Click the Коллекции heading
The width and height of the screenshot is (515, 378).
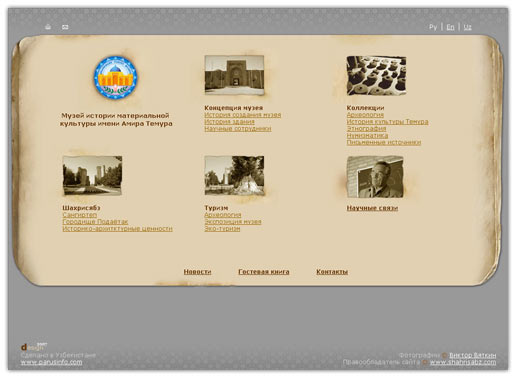365,108
